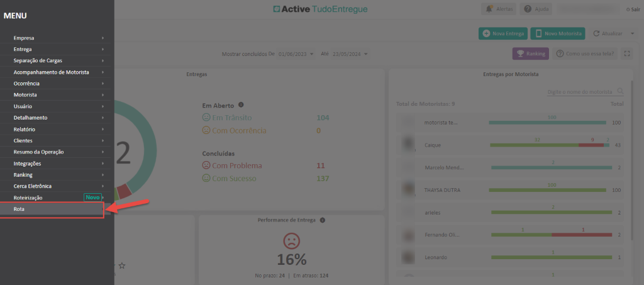The height and width of the screenshot is (285, 644).
Task: Click Sair to log out
Action: pyautogui.click(x=633, y=9)
